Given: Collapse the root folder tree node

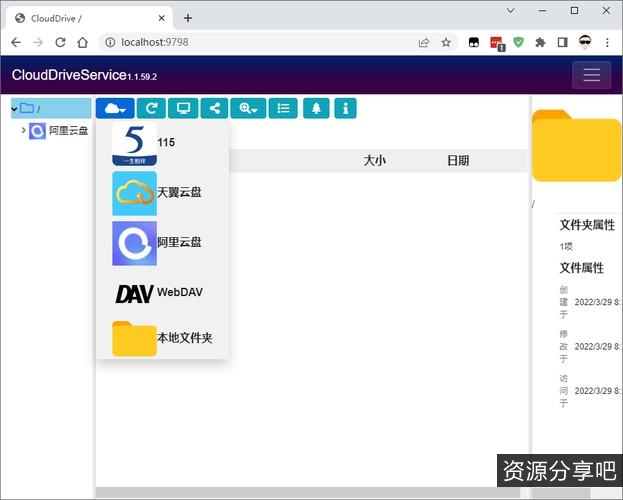Looking at the screenshot, I should [14, 109].
